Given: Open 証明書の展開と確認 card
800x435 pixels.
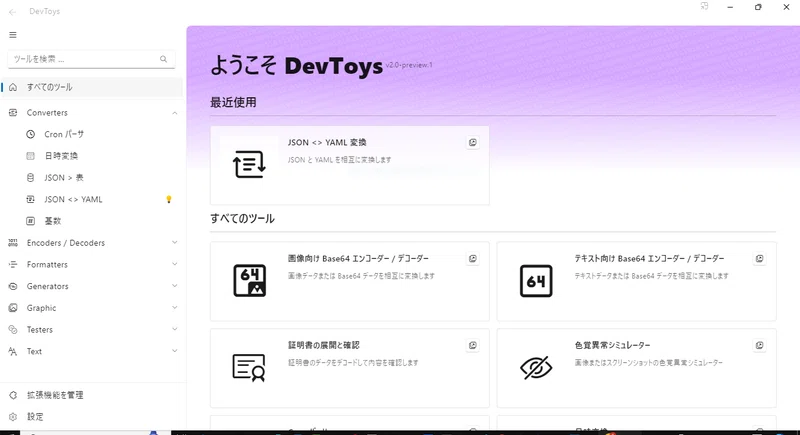Looking at the screenshot, I should click(x=349, y=368).
